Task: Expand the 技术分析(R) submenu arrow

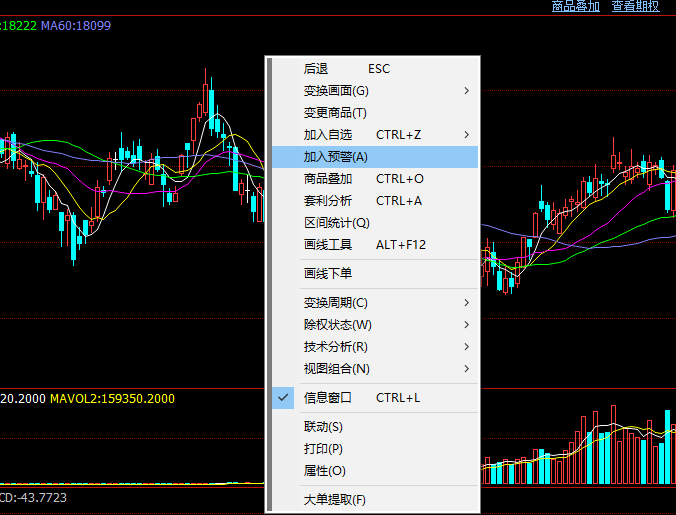Action: point(467,347)
